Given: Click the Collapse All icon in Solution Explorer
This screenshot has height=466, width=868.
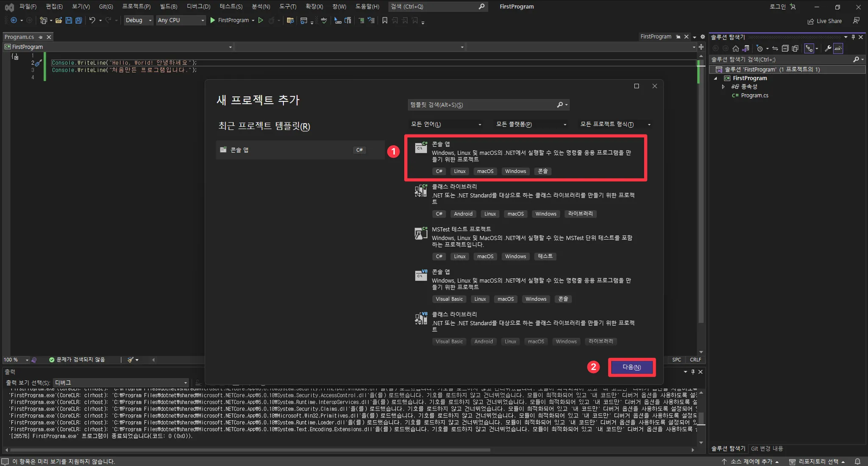Looking at the screenshot, I should (x=785, y=48).
